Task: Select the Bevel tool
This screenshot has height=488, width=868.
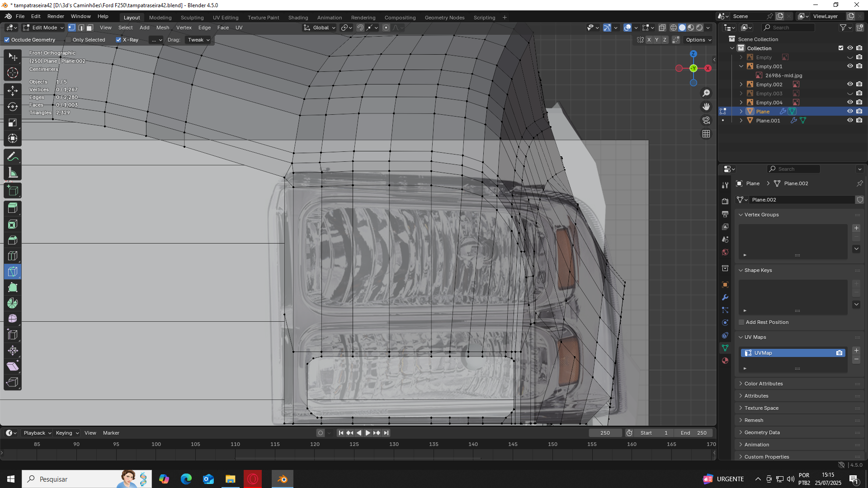Action: pyautogui.click(x=13, y=240)
